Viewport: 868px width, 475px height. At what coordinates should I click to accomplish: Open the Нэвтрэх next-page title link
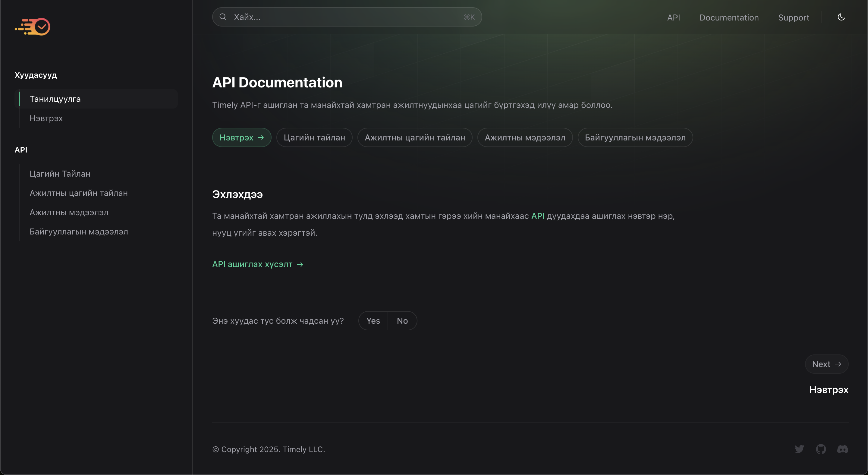pos(829,390)
